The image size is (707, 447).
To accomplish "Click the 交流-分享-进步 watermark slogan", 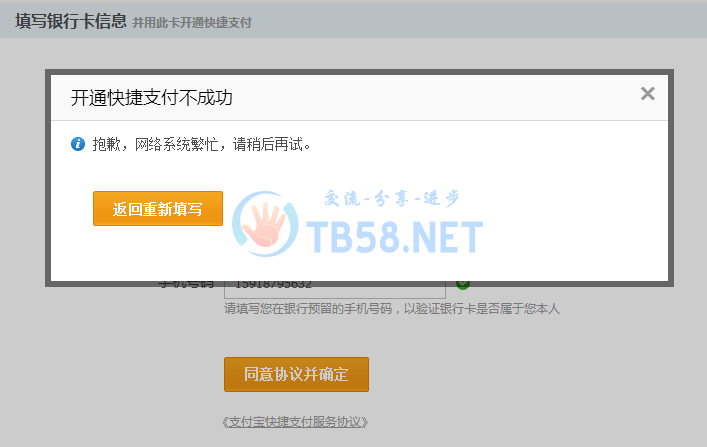I will pyautogui.click(x=392, y=198).
